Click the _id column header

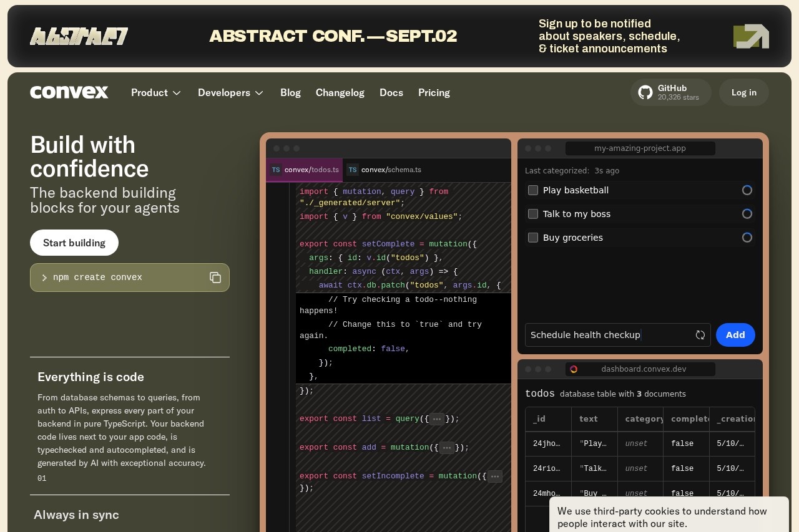click(x=548, y=419)
